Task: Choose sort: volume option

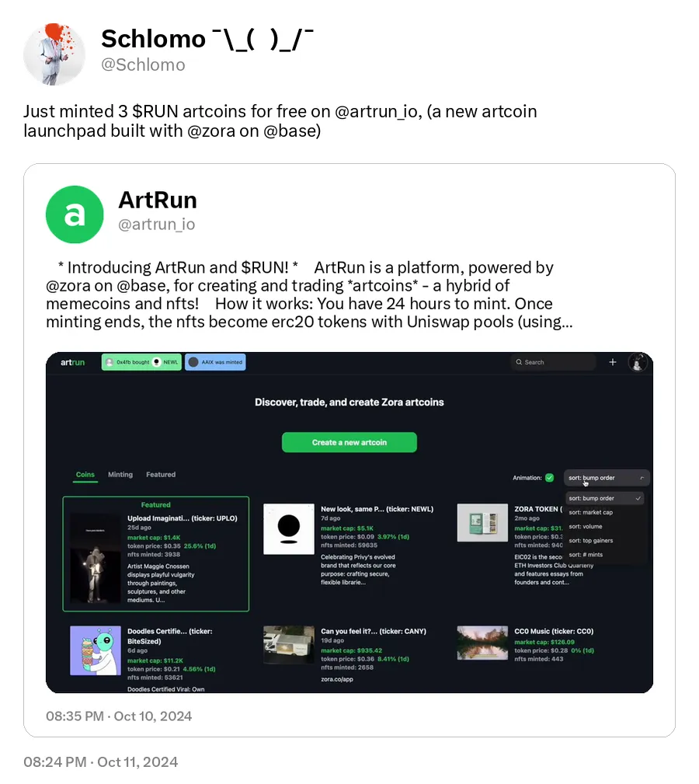Action: click(586, 527)
